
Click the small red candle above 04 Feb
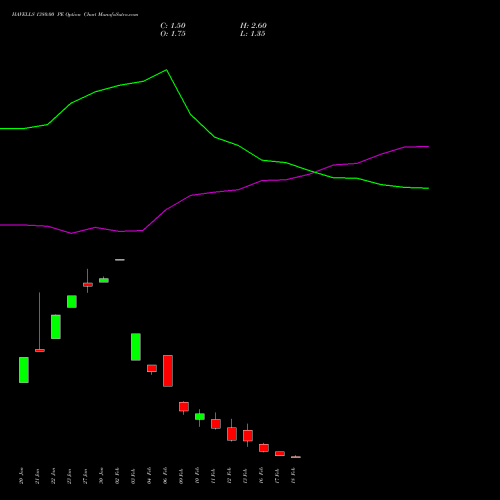point(152,368)
